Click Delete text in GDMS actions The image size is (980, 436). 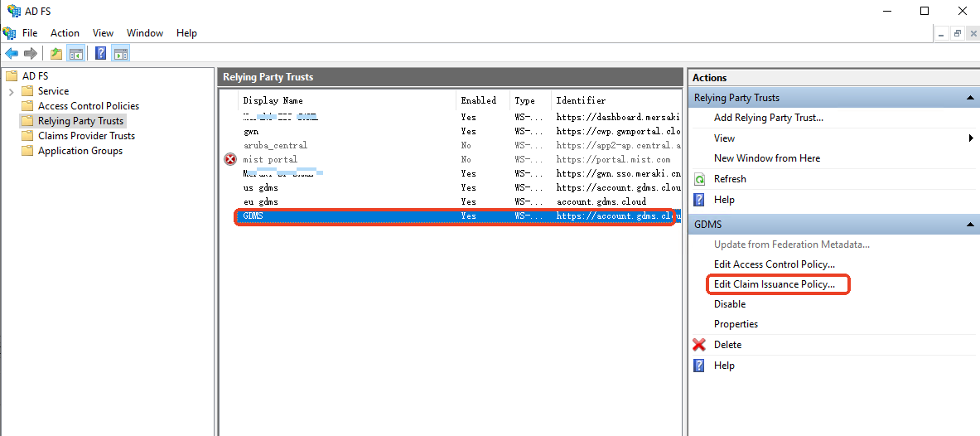[727, 345]
